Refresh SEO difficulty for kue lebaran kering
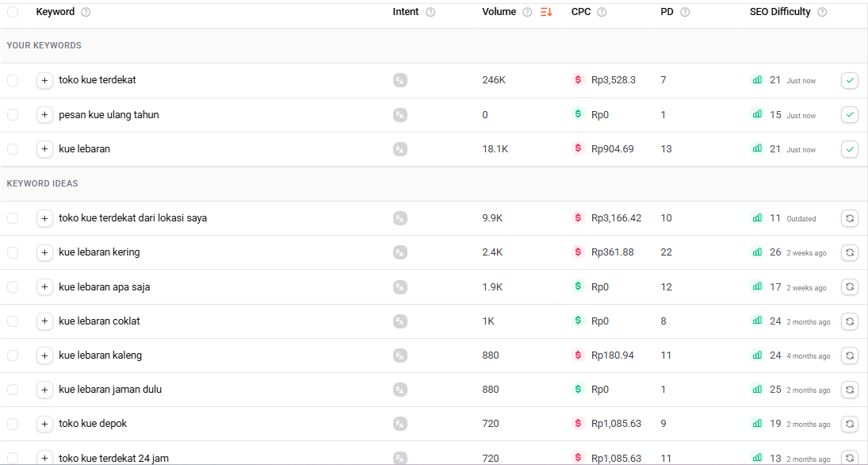868x465 pixels. coord(850,252)
